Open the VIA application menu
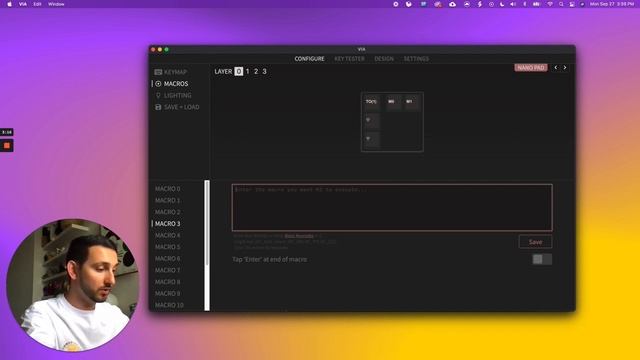The width and height of the screenshot is (640, 360). 23,4
